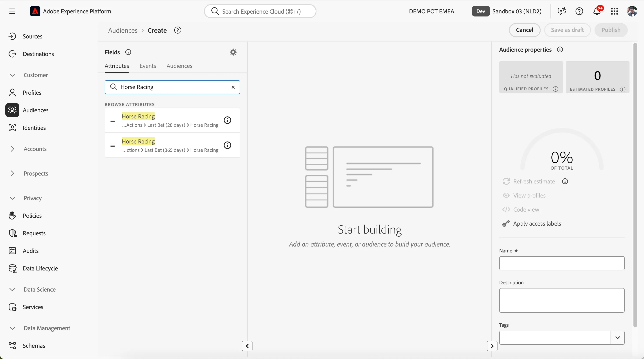Click View profiles

[529, 196]
